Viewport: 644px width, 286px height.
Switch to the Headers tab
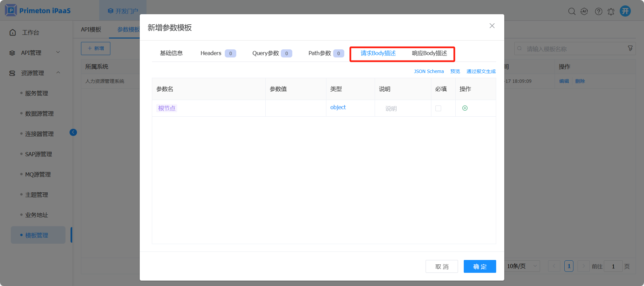tap(211, 53)
